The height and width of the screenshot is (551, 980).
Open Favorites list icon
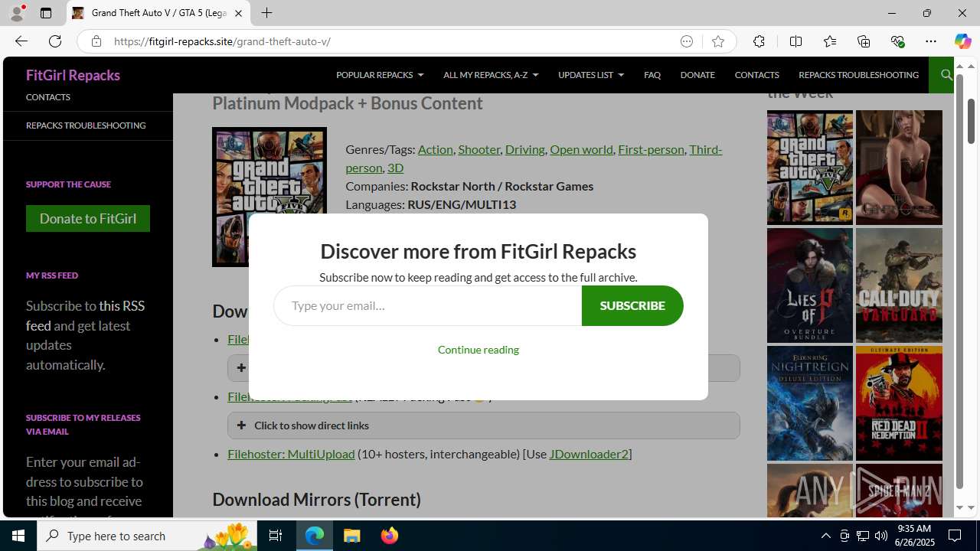click(x=830, y=41)
